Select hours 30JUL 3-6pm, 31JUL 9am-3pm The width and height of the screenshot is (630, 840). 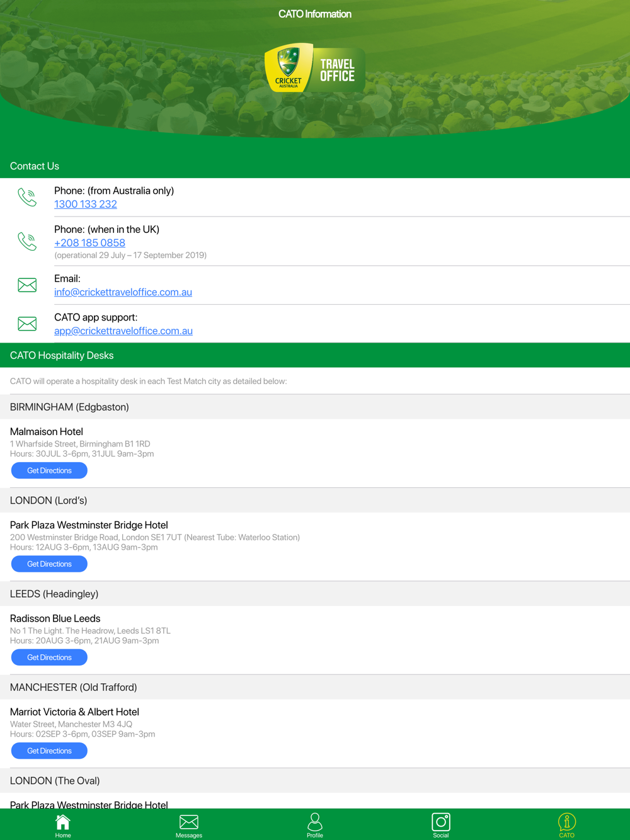click(x=82, y=454)
